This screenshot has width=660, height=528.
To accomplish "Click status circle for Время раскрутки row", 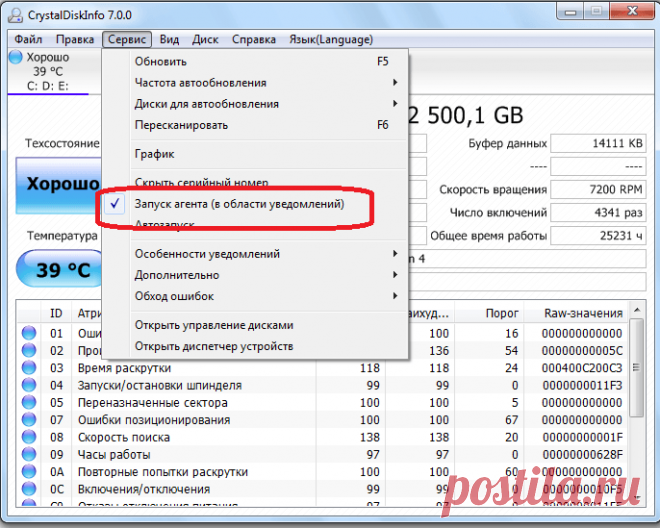I will point(29,368).
